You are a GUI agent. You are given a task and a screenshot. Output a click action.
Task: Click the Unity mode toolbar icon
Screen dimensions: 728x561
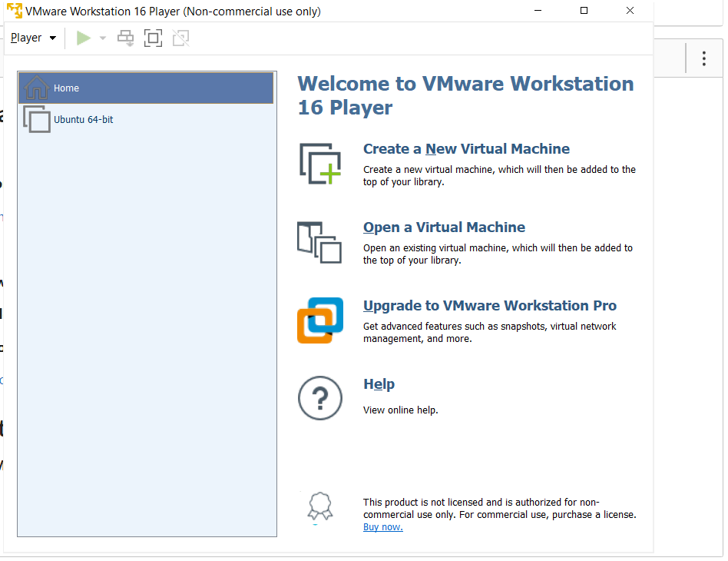pyautogui.click(x=181, y=38)
